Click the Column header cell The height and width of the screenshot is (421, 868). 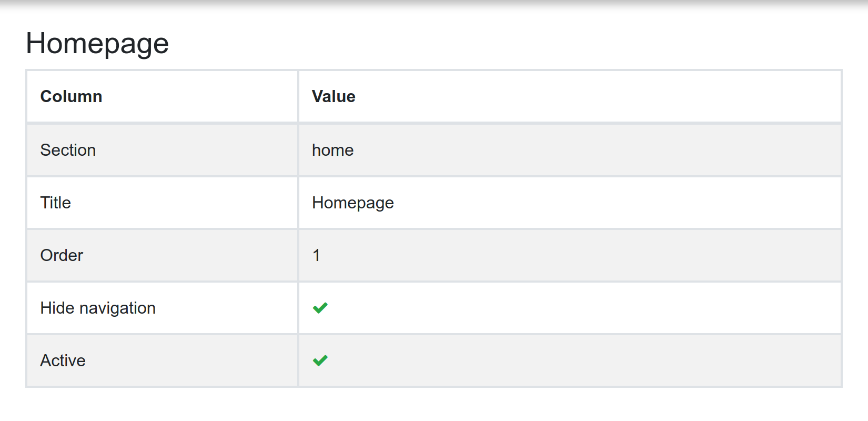[162, 97]
